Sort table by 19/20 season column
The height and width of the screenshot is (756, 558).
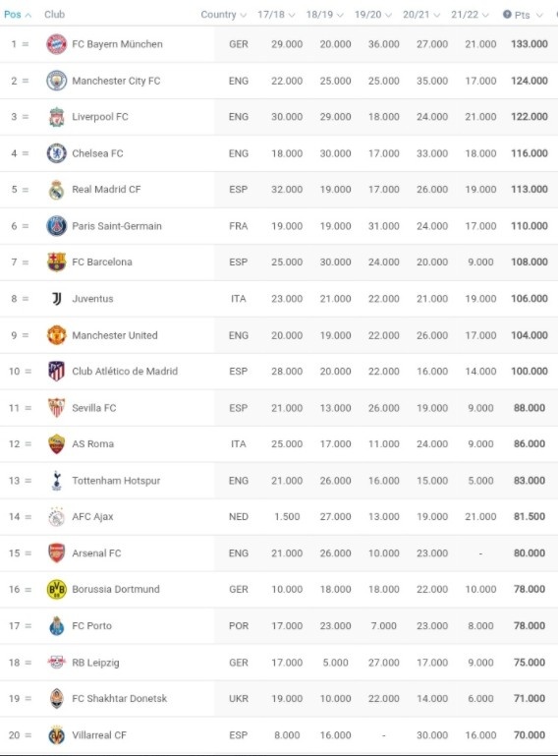(x=373, y=15)
